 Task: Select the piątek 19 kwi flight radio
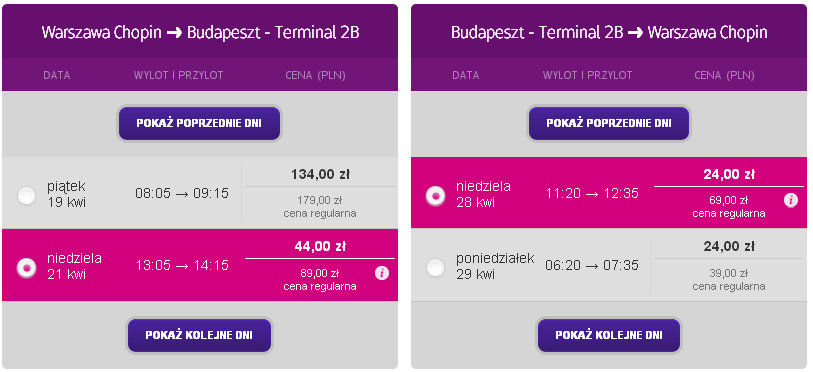coord(26,195)
